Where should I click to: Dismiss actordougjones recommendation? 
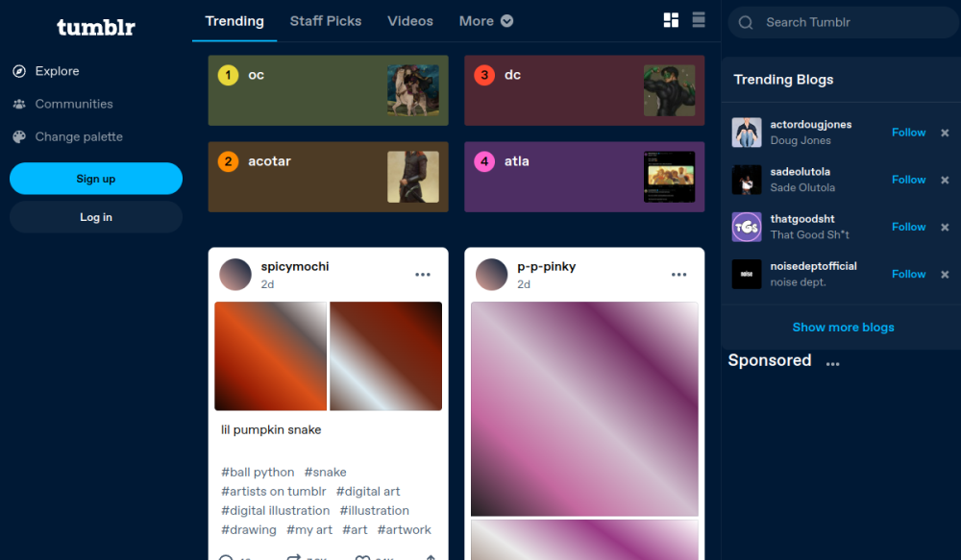tap(945, 133)
